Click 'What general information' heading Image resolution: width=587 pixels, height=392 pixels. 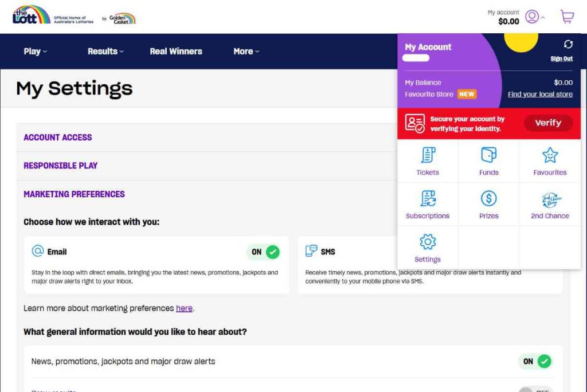[x=135, y=332]
